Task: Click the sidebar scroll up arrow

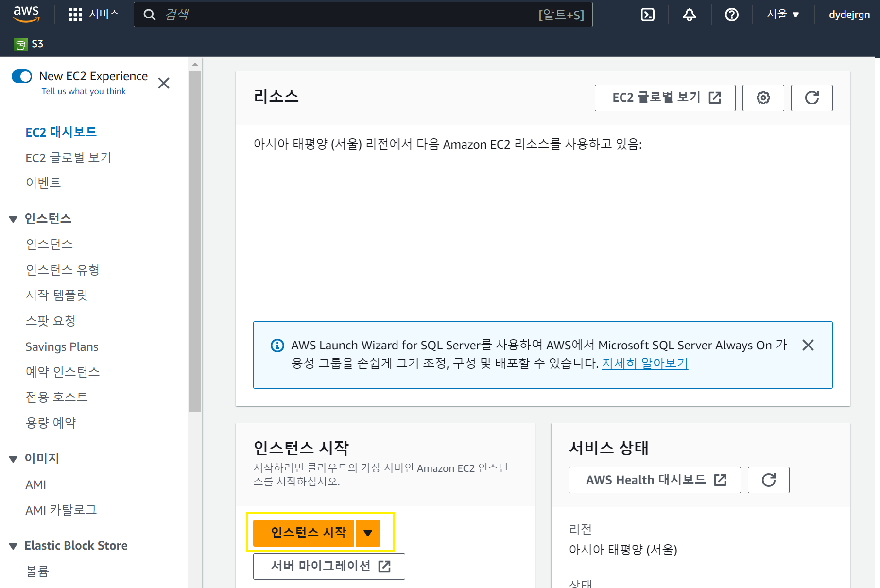Action: tap(195, 64)
